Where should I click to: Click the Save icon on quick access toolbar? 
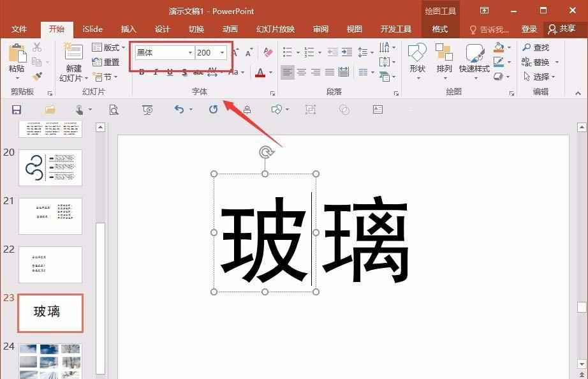coord(16,110)
